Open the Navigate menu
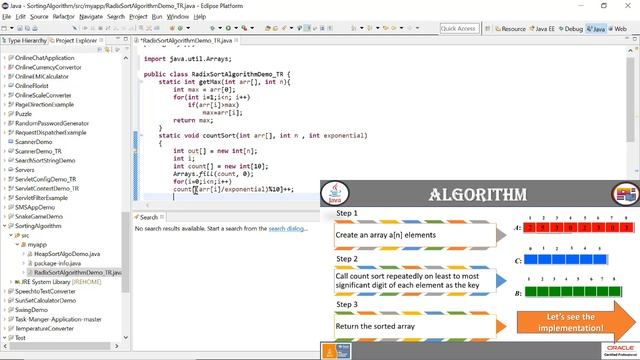The height and width of the screenshot is (360, 640). 91,17
